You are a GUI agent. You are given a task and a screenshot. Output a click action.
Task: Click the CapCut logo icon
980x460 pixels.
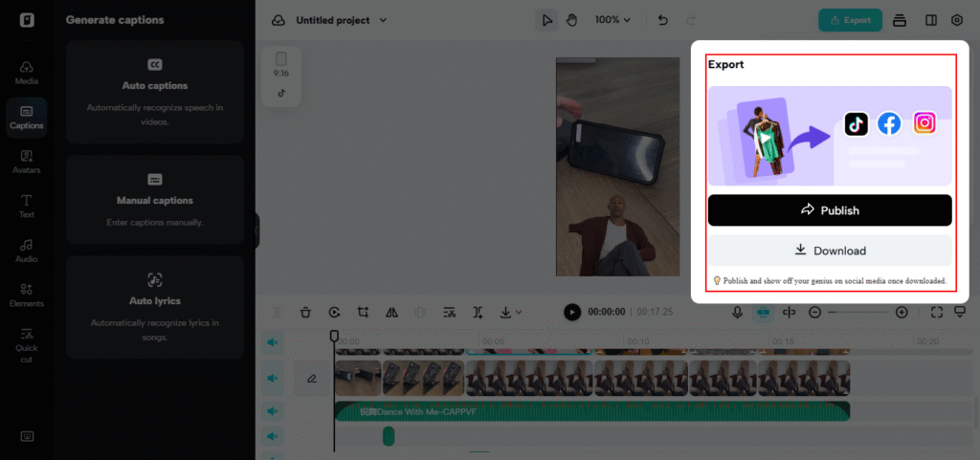[26, 20]
